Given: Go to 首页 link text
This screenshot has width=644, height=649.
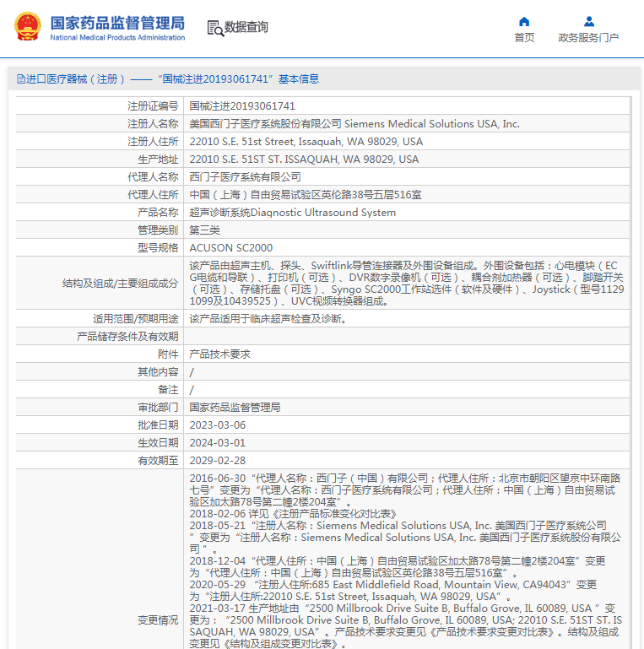Looking at the screenshot, I should (524, 38).
